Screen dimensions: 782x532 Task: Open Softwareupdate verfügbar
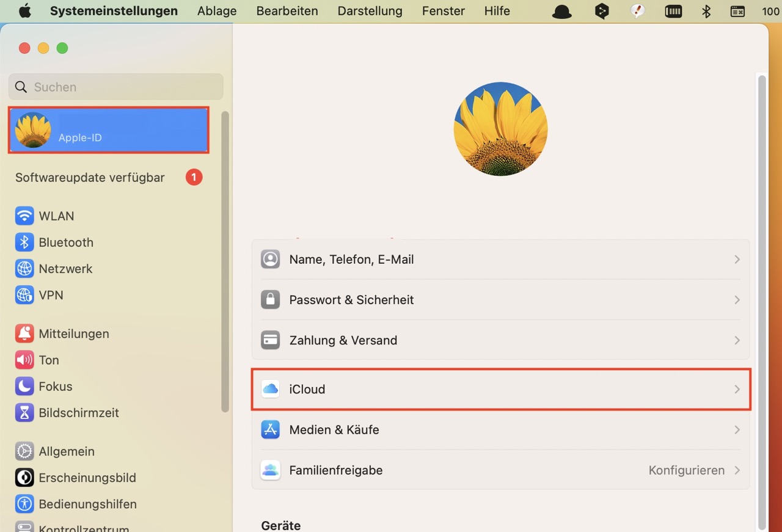(90, 178)
